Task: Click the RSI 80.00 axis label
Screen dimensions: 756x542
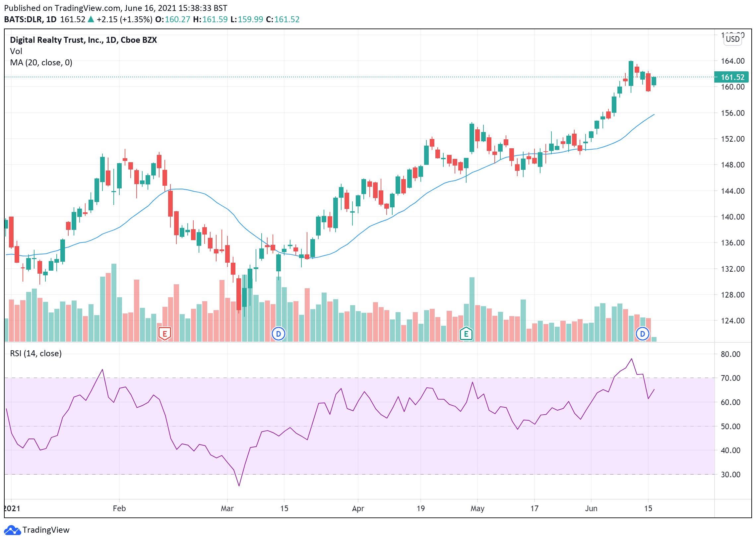Action: pos(730,354)
